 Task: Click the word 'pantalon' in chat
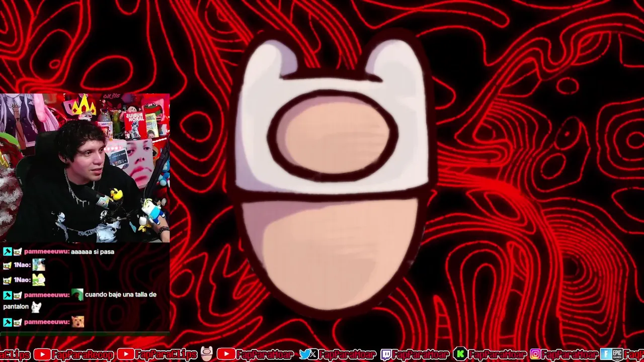pos(16,307)
